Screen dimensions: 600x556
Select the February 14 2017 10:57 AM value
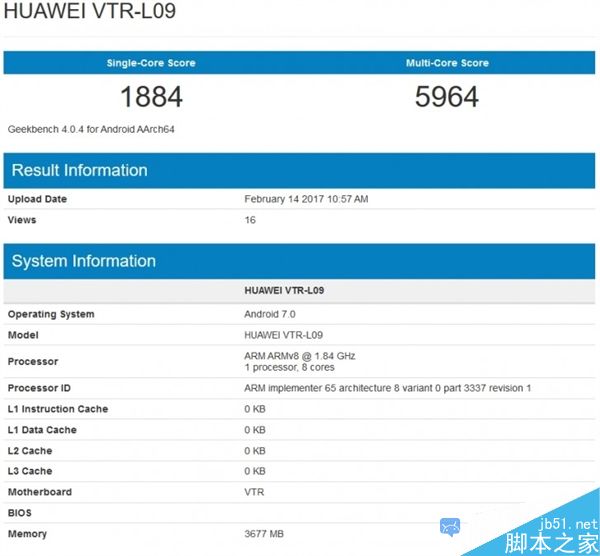(306, 199)
